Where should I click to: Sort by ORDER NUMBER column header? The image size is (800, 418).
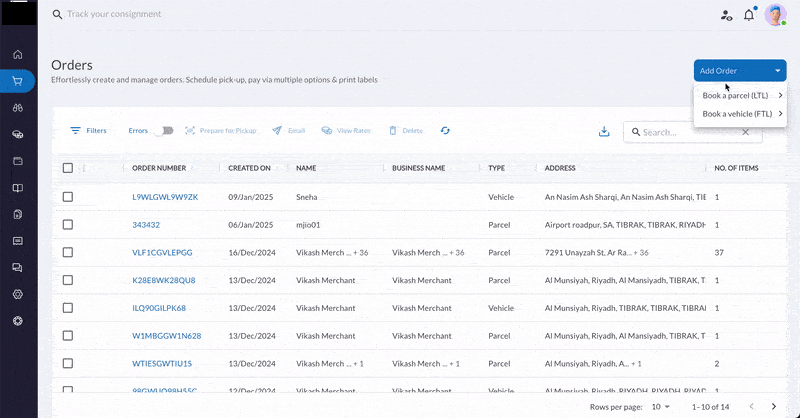point(159,168)
